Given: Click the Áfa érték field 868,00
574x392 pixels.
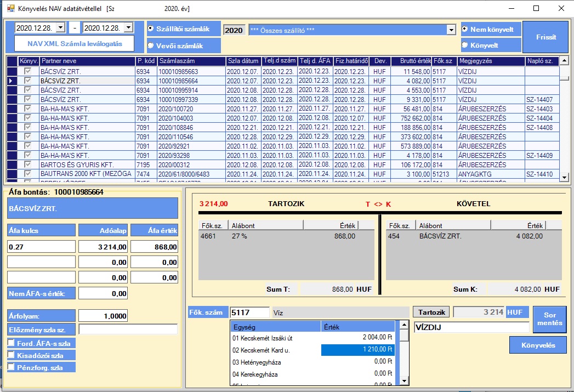Looking at the screenshot, I should [x=154, y=247].
